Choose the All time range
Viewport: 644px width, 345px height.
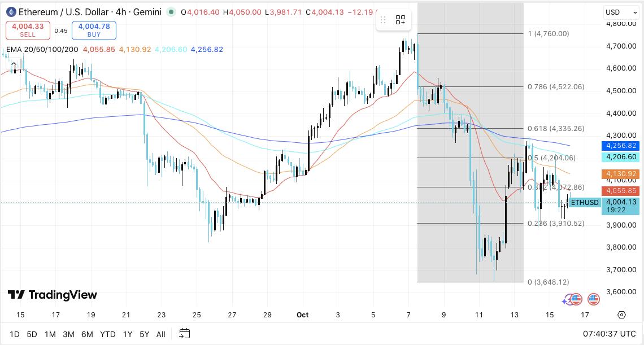tap(160, 334)
